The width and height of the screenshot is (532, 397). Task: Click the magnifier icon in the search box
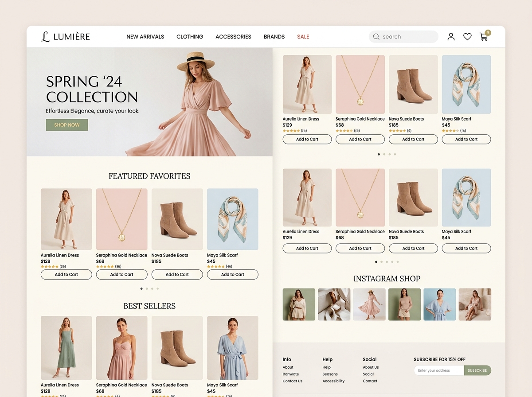[376, 37]
